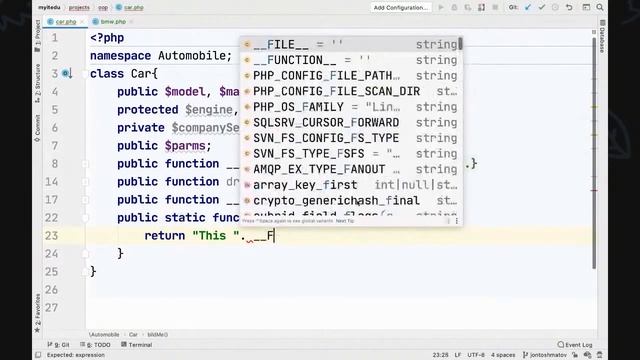Toggle the Commit tool window
Image resolution: width=640 pixels, height=360 pixels.
[x=38, y=128]
